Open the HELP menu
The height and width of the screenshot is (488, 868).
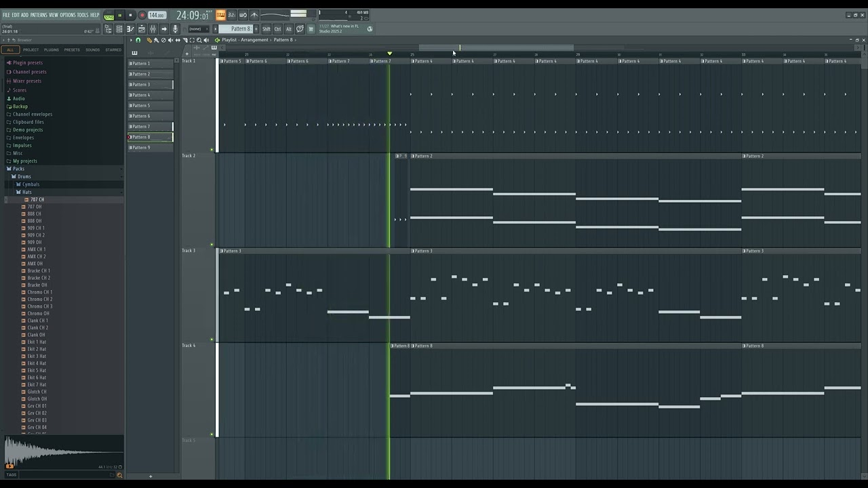tap(95, 15)
